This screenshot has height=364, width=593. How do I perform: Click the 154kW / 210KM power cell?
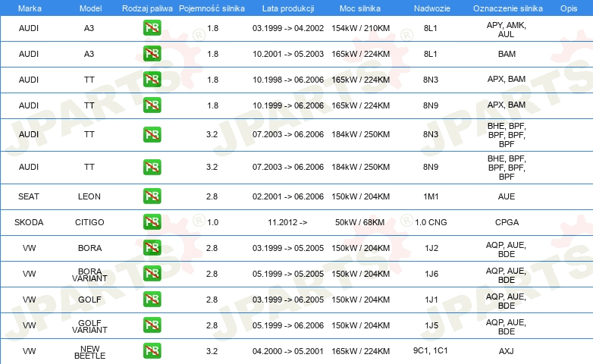click(x=360, y=28)
